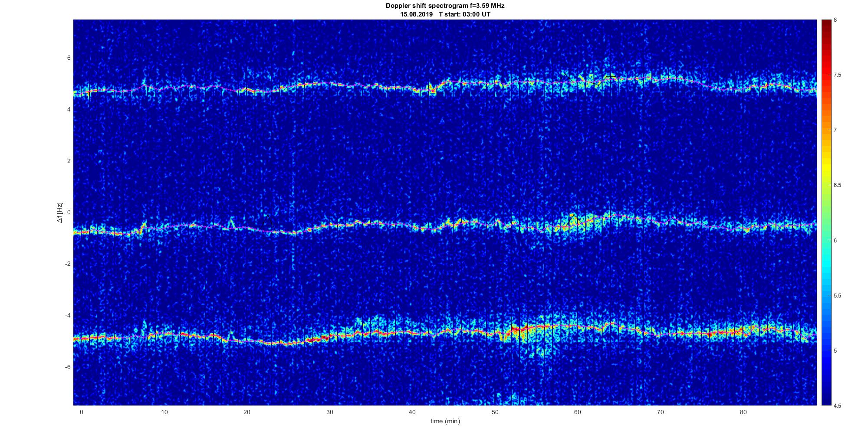Click the bright red lower trace near 53 minutes
The image size is (868, 435).
tap(520, 329)
